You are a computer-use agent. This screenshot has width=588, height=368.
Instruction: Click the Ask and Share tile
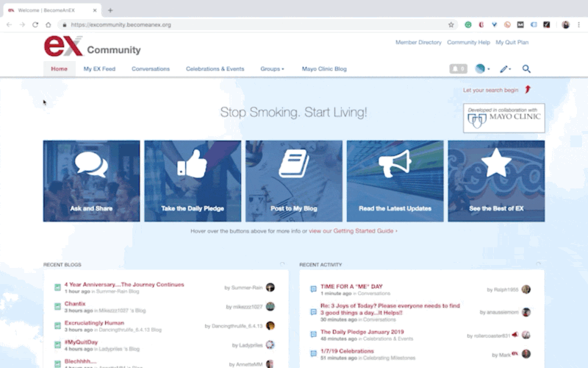[x=91, y=181]
